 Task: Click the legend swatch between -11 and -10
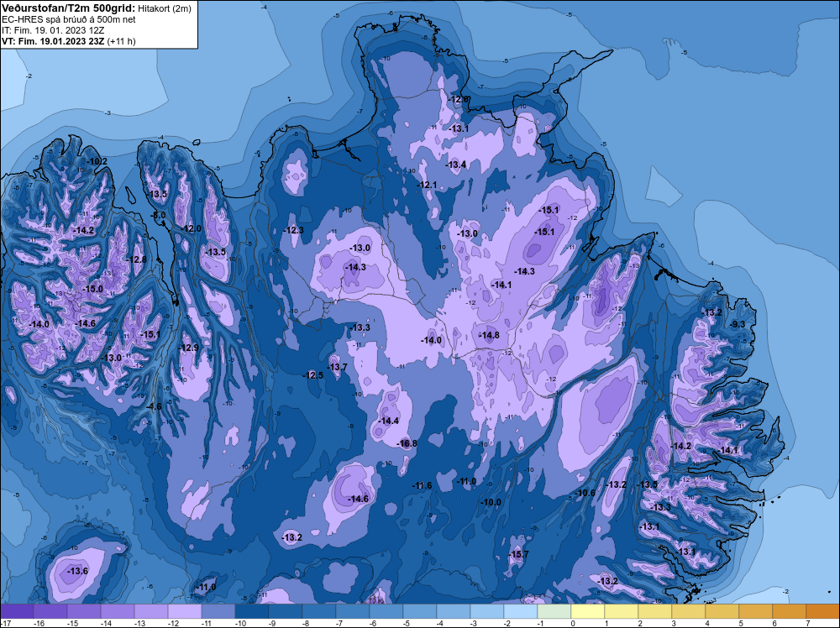tap(218, 611)
